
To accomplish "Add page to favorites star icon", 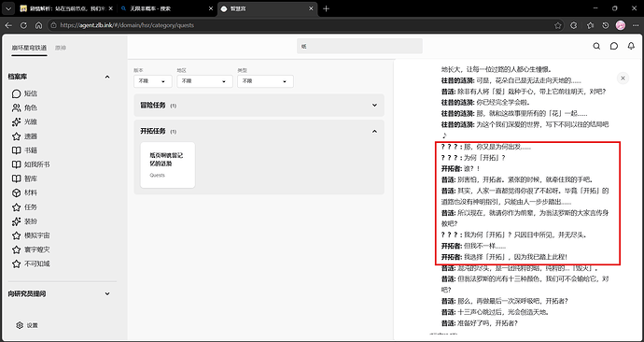I will pos(558,25).
